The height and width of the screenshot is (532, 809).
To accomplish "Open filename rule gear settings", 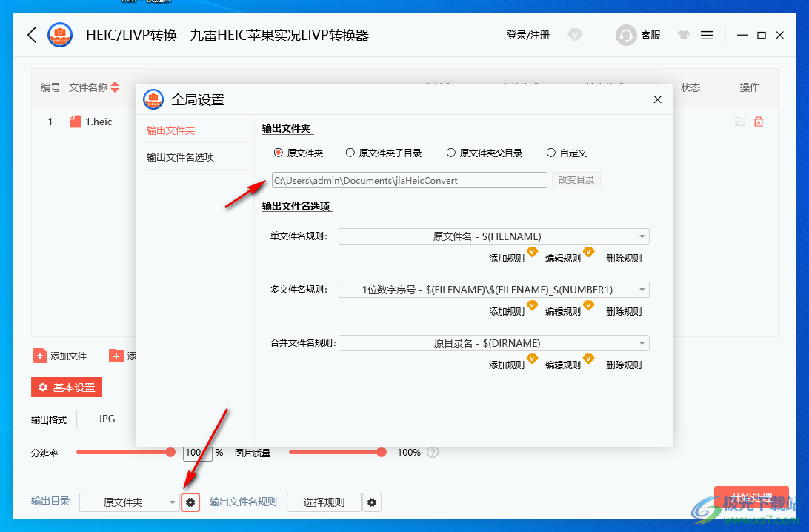I will coord(372,502).
